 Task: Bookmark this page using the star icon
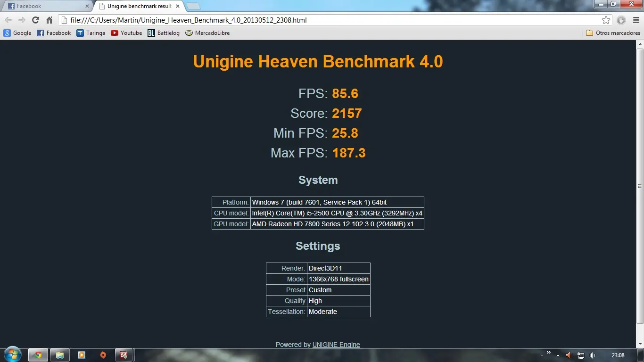coord(607,20)
